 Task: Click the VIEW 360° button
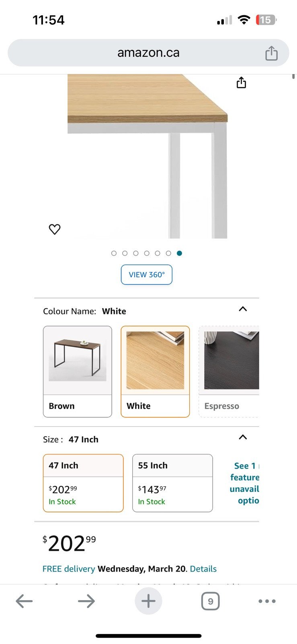[147, 275]
